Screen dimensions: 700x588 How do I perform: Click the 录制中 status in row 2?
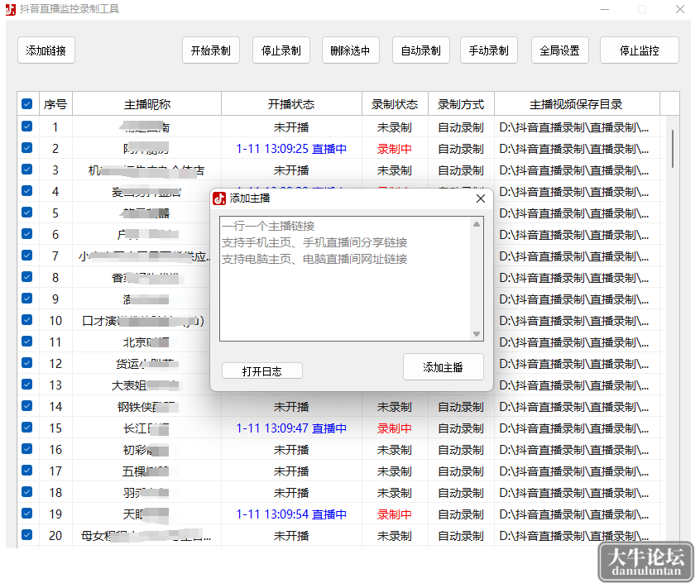(395, 149)
